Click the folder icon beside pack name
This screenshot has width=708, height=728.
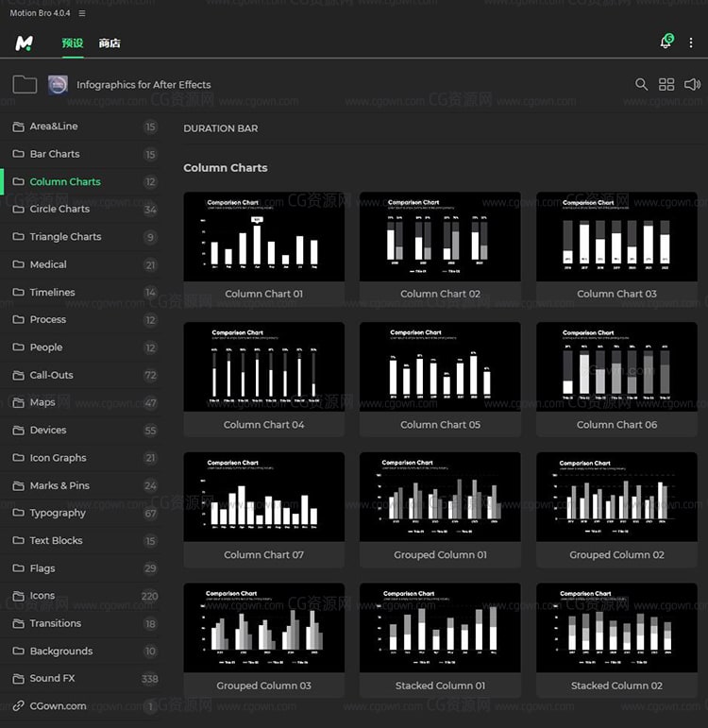(25, 84)
